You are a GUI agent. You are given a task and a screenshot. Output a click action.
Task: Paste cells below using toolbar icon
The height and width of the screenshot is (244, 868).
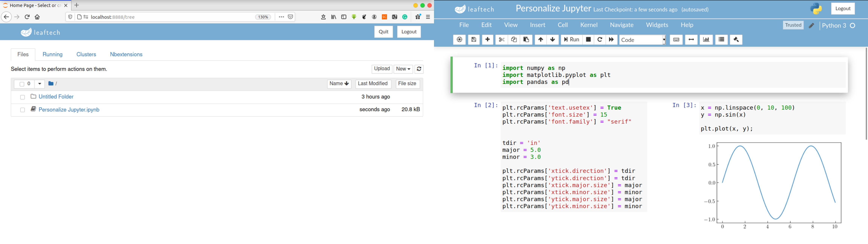[x=526, y=40]
